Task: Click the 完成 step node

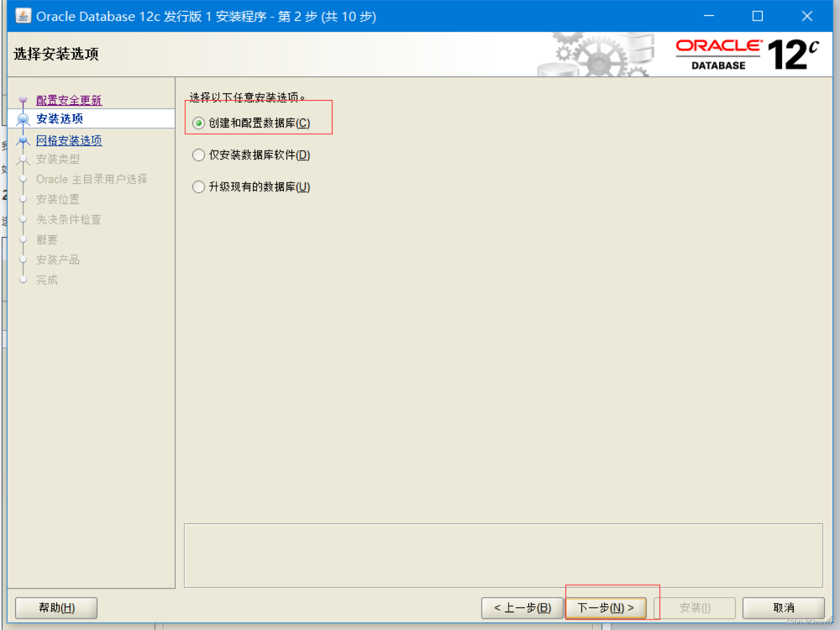Action: click(x=47, y=280)
